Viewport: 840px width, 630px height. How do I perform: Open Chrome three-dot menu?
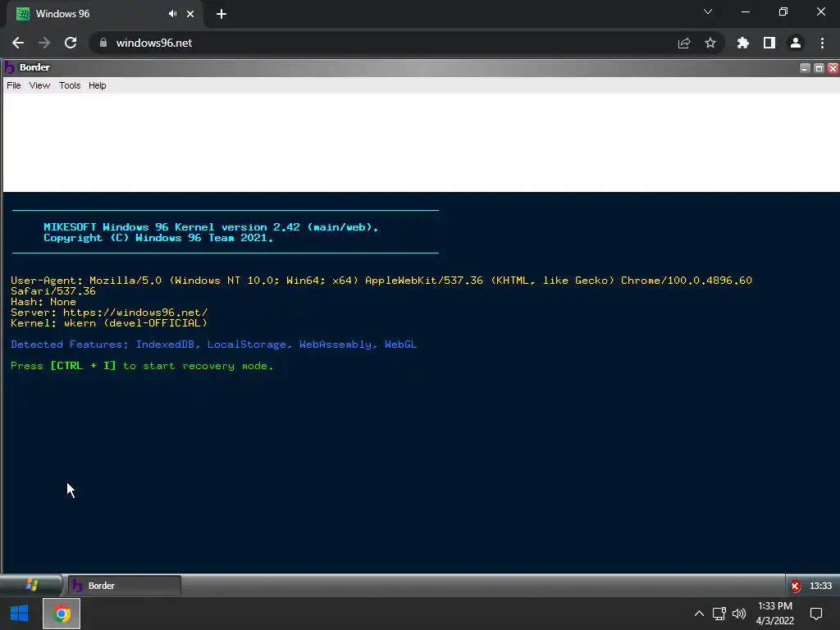coord(822,43)
